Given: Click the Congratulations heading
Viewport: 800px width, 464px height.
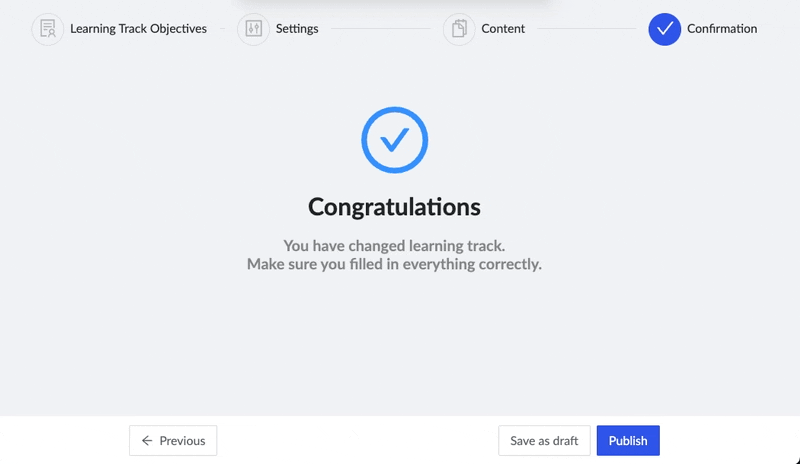Looking at the screenshot, I should [394, 207].
